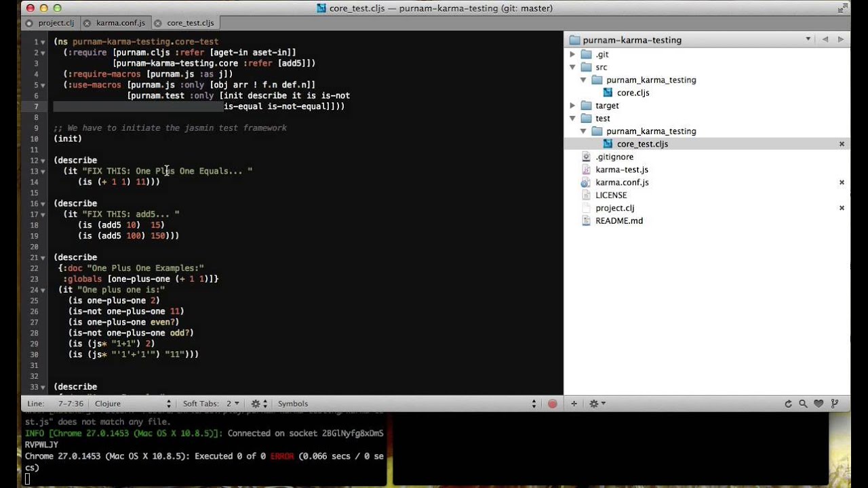
Task: Open project.clj from file browser
Action: (614, 208)
